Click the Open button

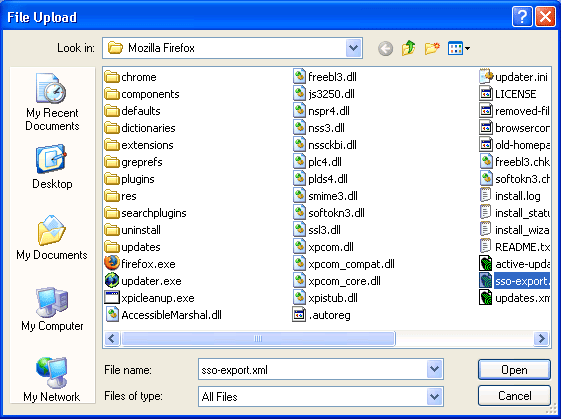(x=514, y=370)
